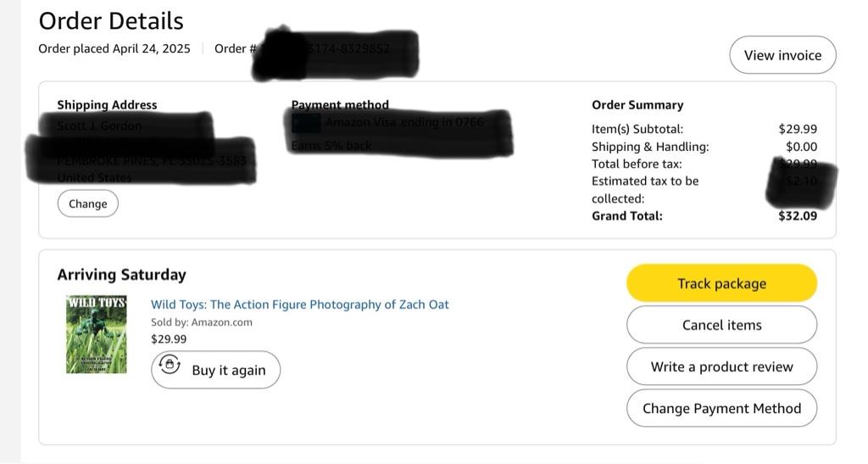
Task: Select the Cancel items button
Action: [x=721, y=325]
